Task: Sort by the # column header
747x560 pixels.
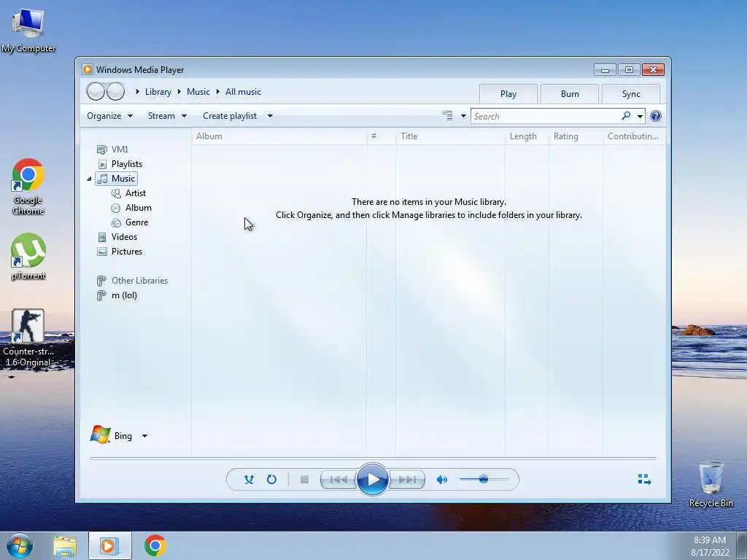Action: point(381,136)
